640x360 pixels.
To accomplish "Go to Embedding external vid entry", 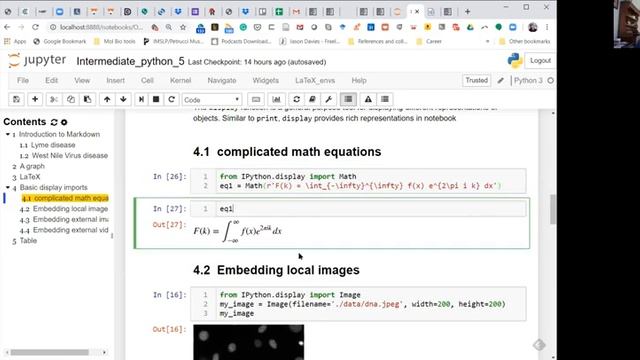I will pyautogui.click(x=71, y=230).
